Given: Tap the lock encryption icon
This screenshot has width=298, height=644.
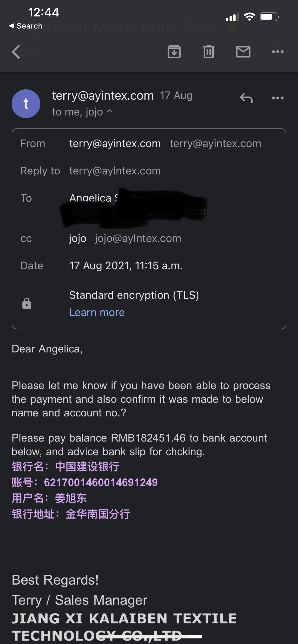Looking at the screenshot, I should tap(26, 303).
